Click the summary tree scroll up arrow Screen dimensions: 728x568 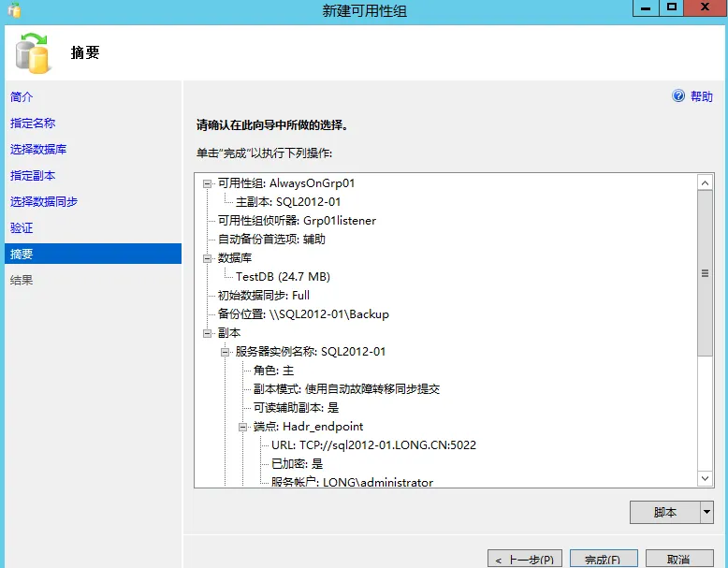tap(705, 182)
